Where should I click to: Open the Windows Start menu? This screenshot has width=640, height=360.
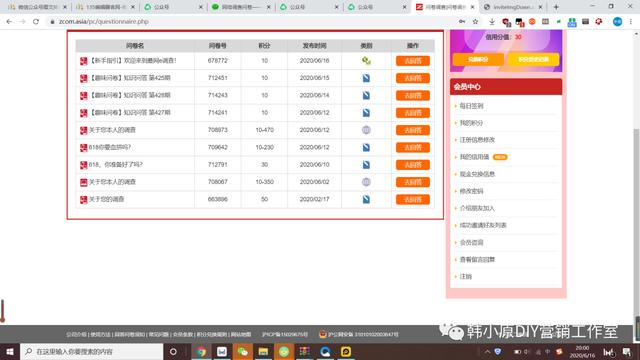pyautogui.click(x=10, y=351)
